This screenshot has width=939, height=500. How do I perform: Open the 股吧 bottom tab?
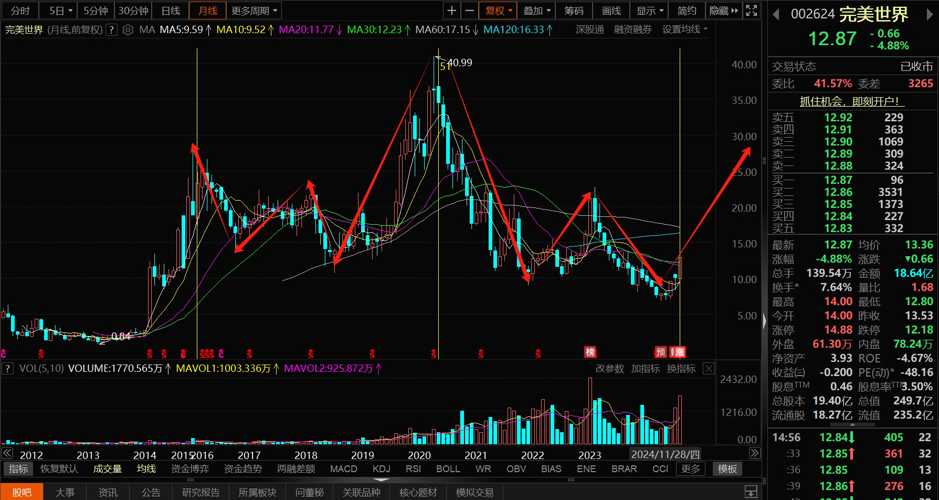tap(22, 493)
